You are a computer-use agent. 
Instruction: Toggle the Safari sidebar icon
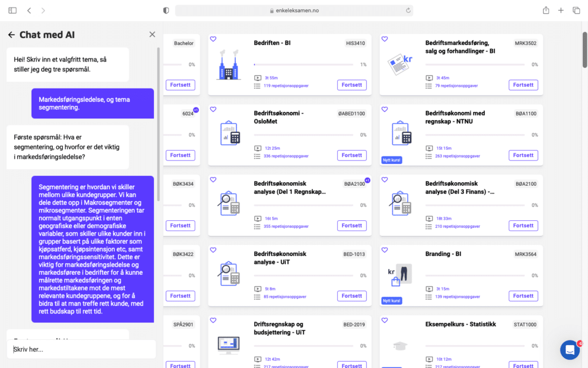coord(13,10)
